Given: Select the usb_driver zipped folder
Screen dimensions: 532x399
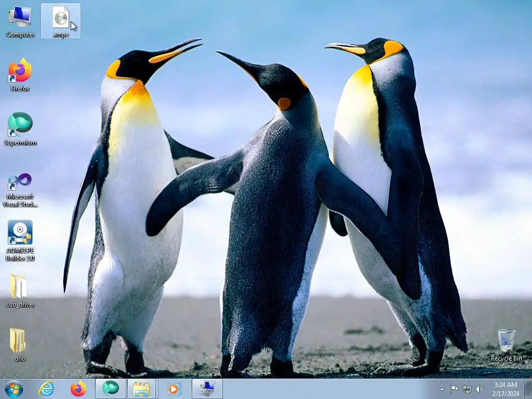Looking at the screenshot, I should (x=20, y=291).
